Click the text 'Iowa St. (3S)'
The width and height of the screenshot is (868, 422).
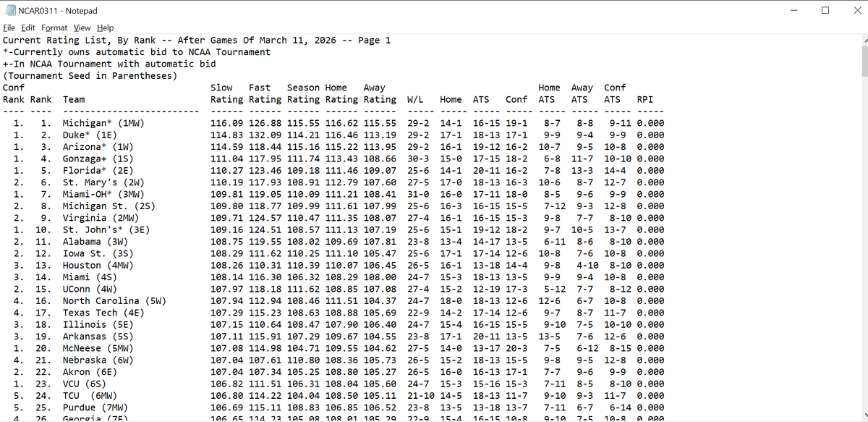pyautogui.click(x=98, y=253)
